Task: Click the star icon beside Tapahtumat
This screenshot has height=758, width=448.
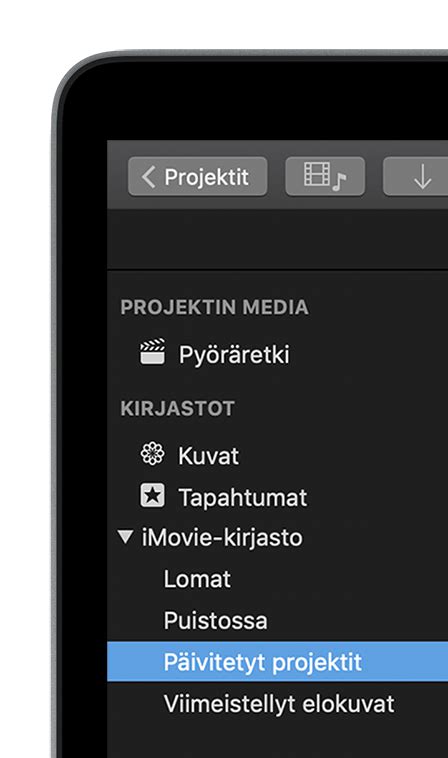Action: (x=152, y=496)
